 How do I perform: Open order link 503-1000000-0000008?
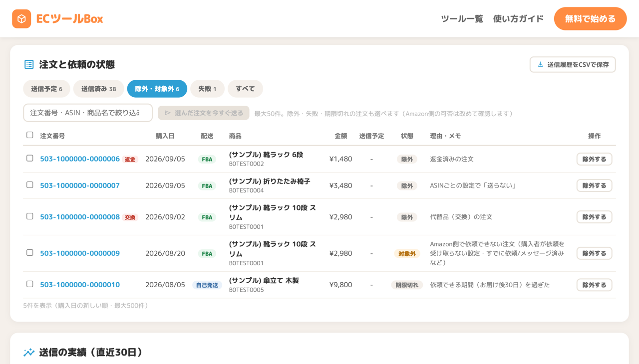point(80,217)
